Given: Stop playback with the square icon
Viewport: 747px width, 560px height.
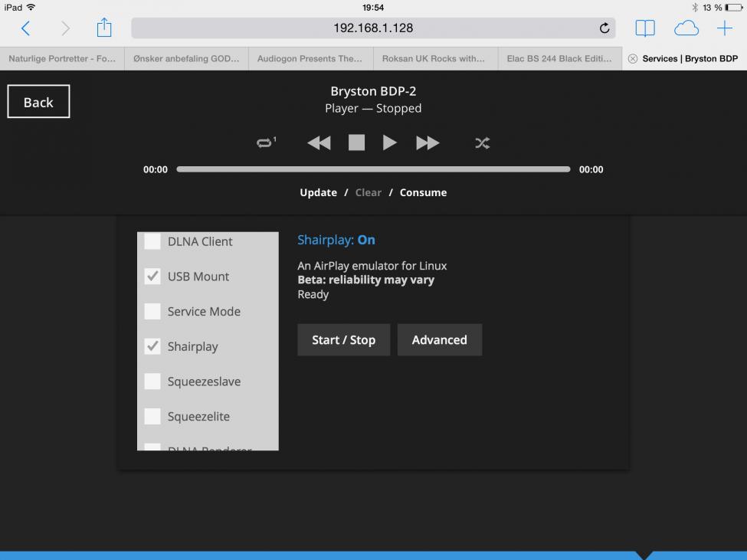Looking at the screenshot, I should pyautogui.click(x=356, y=142).
